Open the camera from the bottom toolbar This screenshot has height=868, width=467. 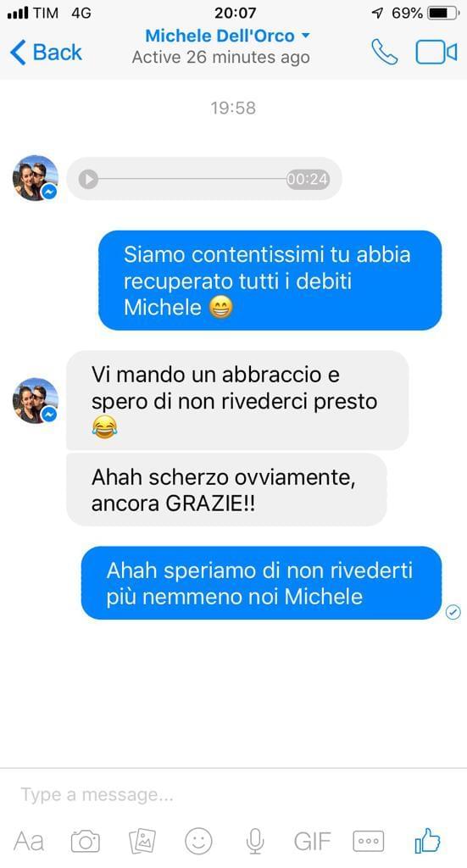(86, 842)
